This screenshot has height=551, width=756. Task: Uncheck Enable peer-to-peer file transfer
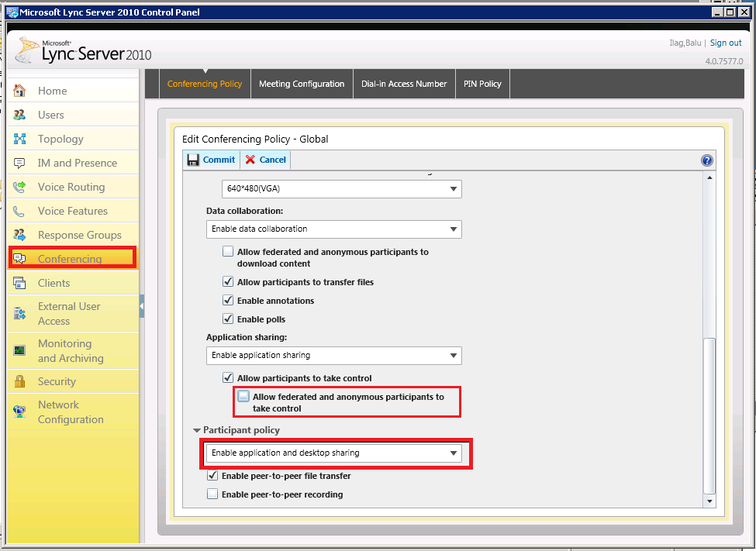(212, 475)
